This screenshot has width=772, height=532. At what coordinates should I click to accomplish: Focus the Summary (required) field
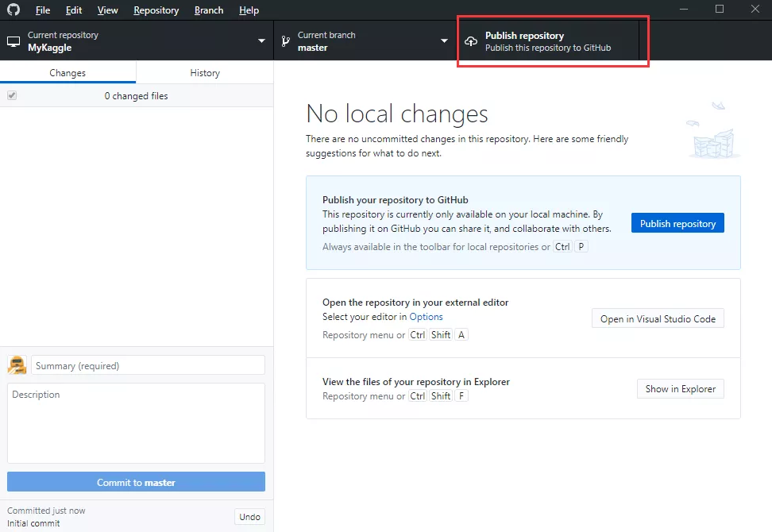click(x=148, y=365)
